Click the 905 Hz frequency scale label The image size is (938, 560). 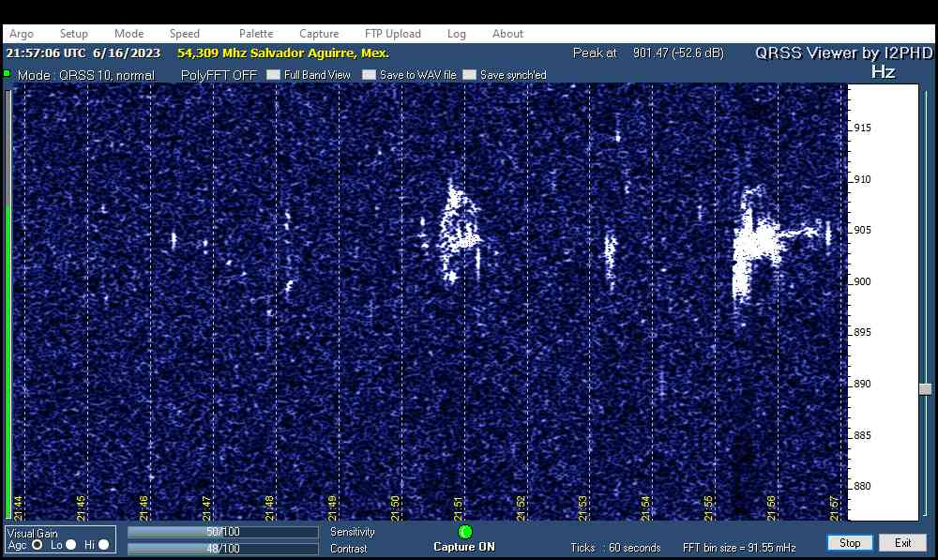point(862,231)
